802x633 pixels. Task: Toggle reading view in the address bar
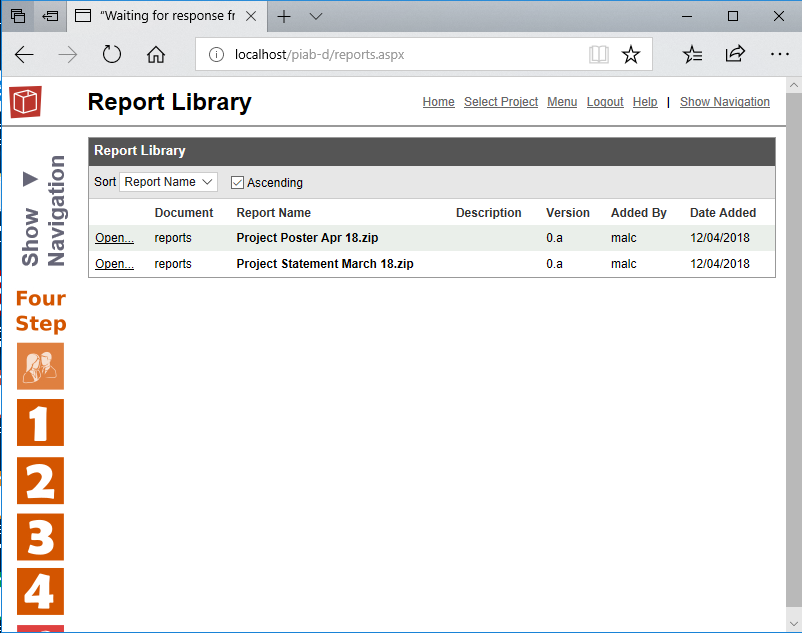[598, 54]
